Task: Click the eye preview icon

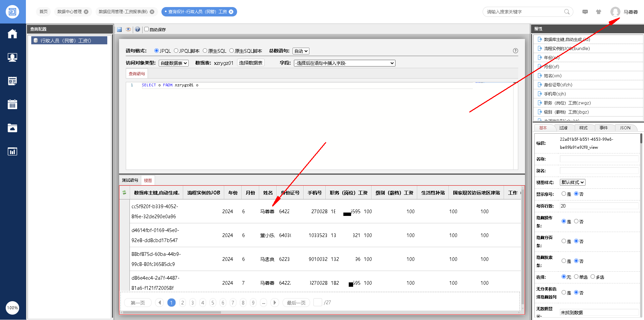Action: pyautogui.click(x=128, y=30)
